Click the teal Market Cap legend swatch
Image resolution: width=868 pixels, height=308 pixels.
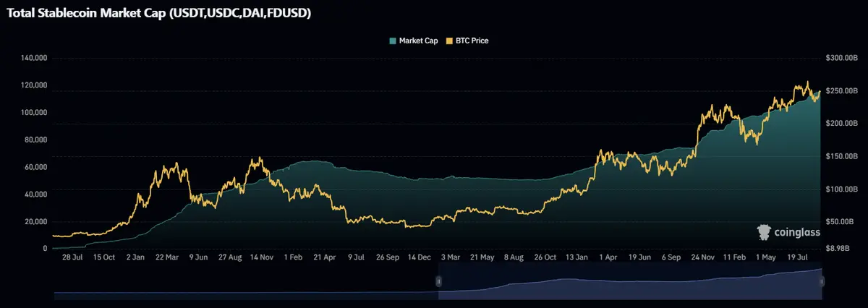click(x=393, y=41)
